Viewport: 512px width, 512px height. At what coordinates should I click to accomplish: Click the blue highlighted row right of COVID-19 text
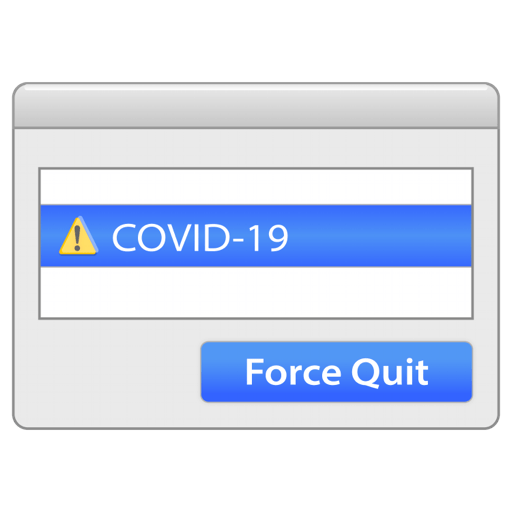(380, 236)
